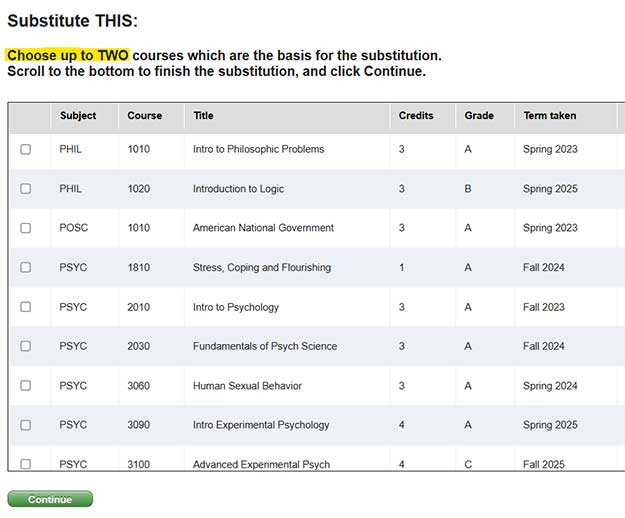
Task: Tick Fundamentals of Psych Science checkbox
Action: pos(26,346)
